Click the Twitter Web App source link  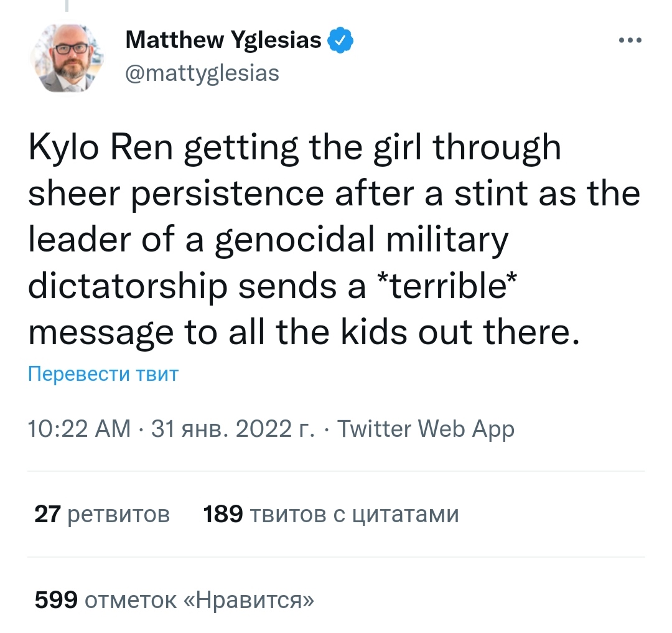click(x=426, y=429)
